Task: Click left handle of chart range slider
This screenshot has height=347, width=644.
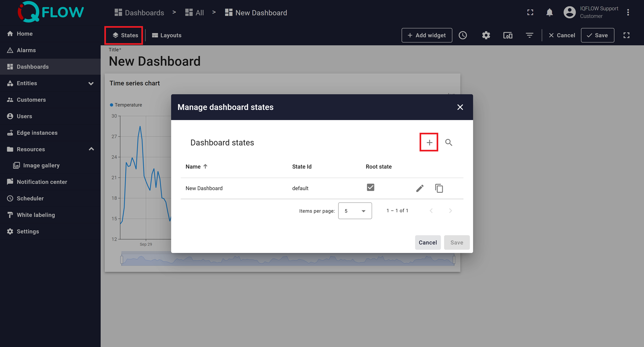Action: [122, 260]
